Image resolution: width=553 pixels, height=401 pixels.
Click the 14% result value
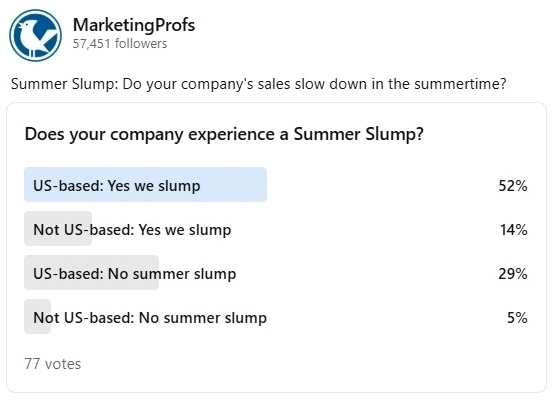pyautogui.click(x=514, y=230)
